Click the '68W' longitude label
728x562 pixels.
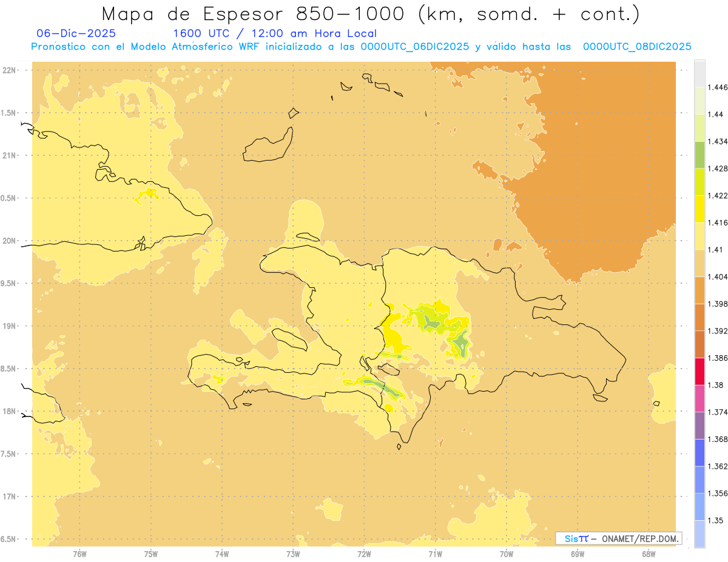point(649,554)
